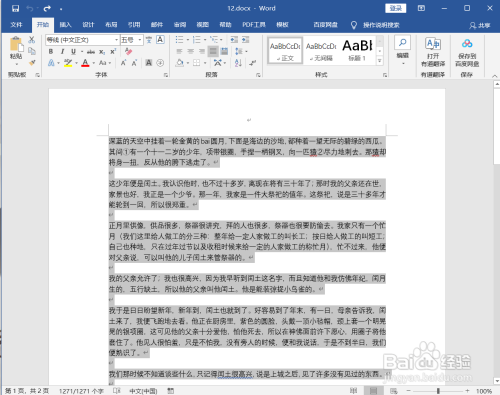Open ribbon display options icon in title bar

tap(421, 8)
